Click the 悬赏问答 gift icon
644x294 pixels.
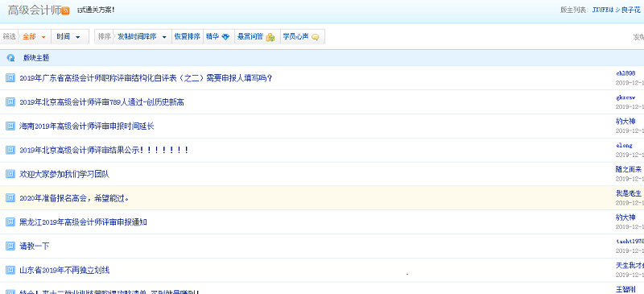click(270, 37)
